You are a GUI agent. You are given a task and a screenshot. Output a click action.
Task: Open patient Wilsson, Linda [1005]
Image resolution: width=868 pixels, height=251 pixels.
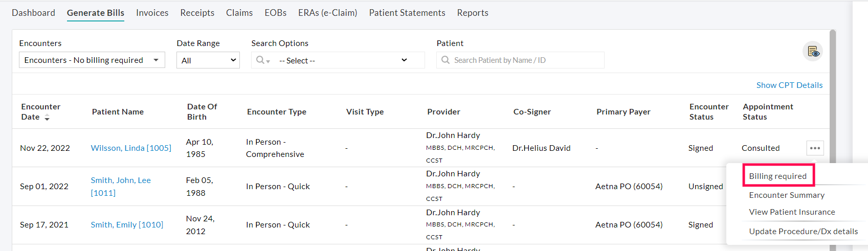[x=131, y=148]
